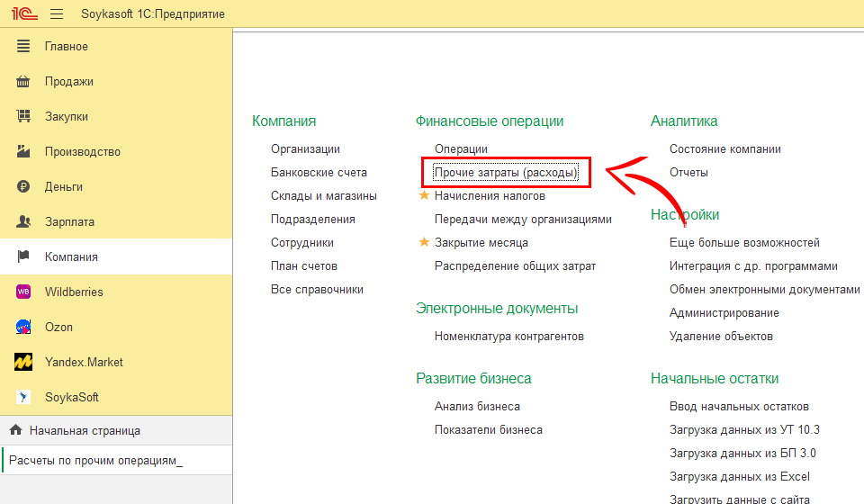Click the home icon for Начальная страница

tap(15, 430)
